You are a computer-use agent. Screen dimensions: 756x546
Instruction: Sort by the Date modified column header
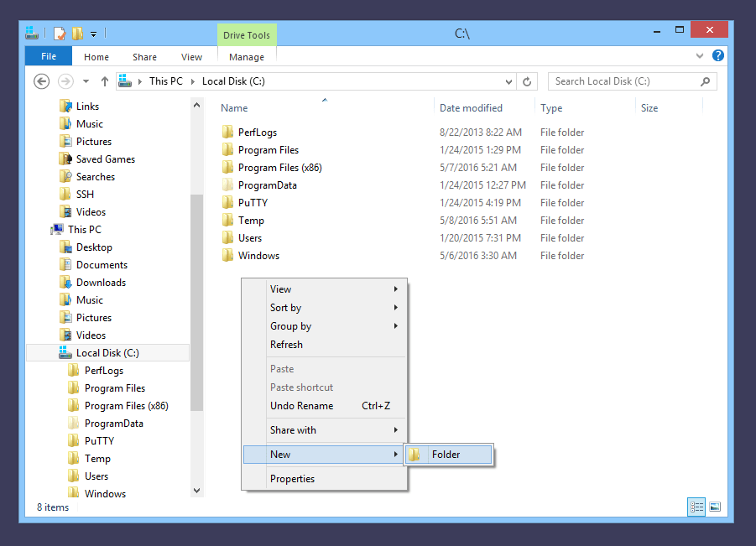pyautogui.click(x=484, y=108)
